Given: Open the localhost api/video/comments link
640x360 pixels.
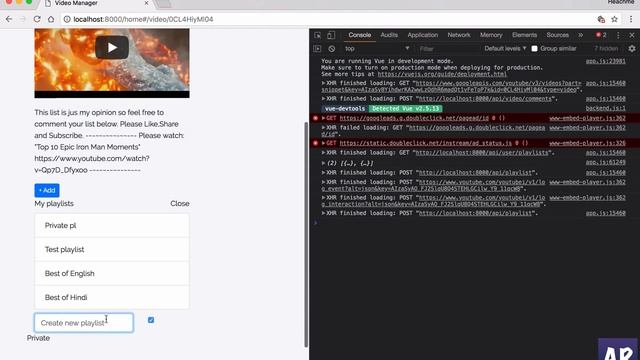Looking at the screenshot, I should (485, 99).
